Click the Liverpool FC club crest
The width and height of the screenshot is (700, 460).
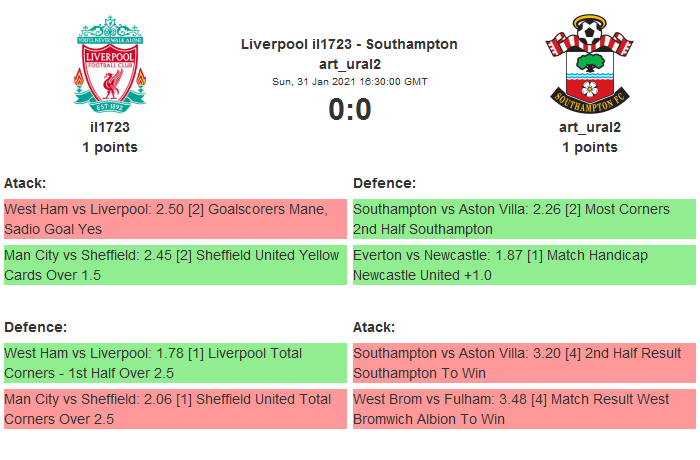[110, 63]
